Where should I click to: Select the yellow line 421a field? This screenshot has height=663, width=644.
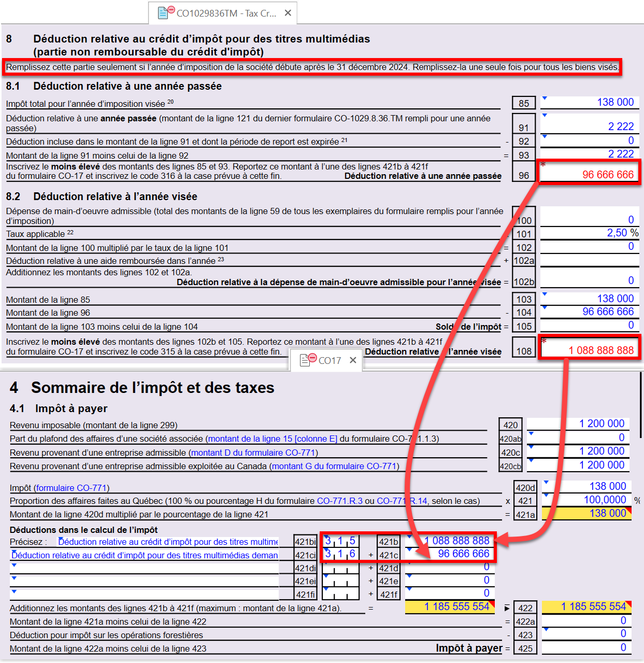click(586, 513)
